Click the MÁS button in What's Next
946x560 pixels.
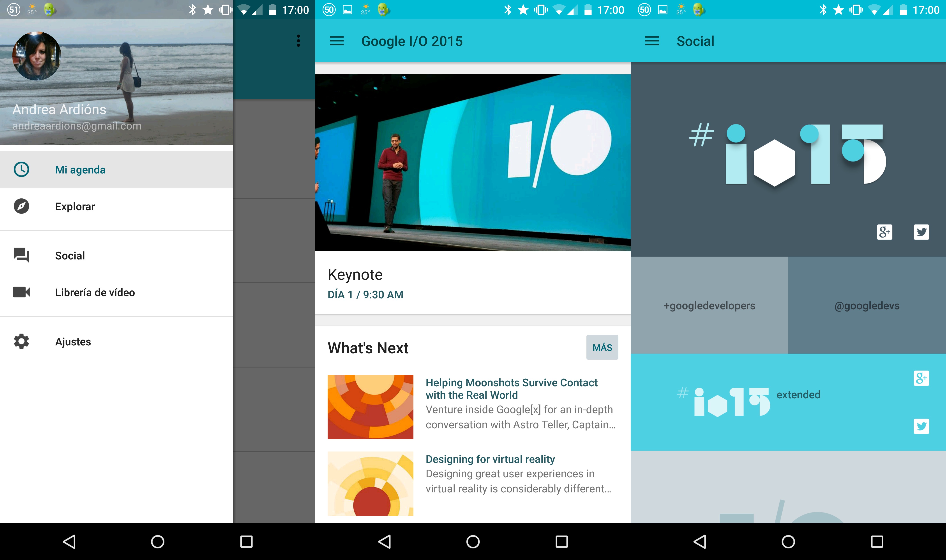point(601,347)
